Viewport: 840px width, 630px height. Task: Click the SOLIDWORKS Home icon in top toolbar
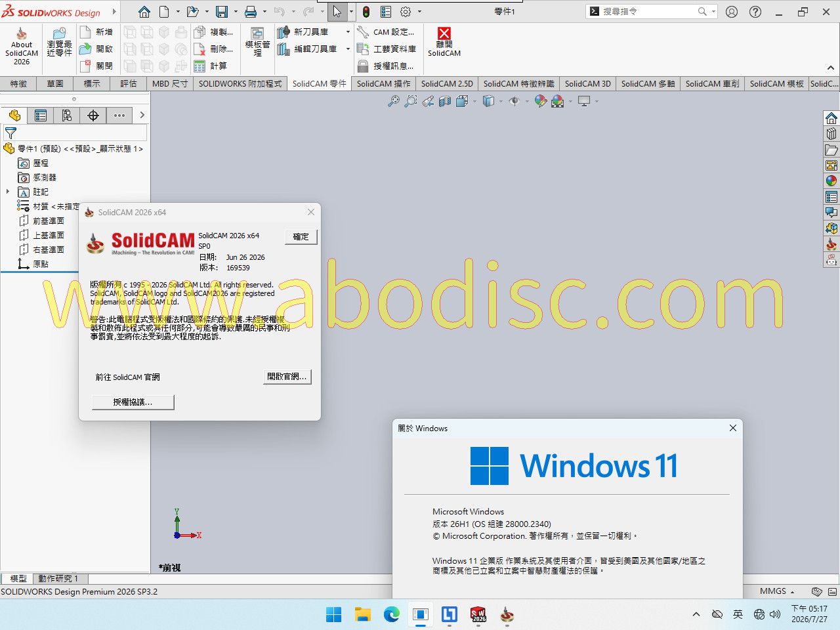tap(144, 12)
